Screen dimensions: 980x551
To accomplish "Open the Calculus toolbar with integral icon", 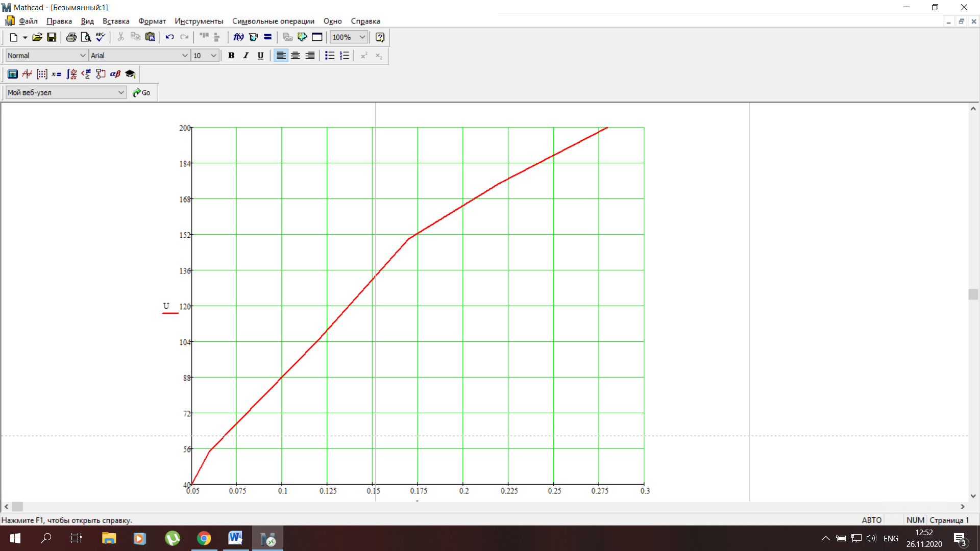I will click(71, 74).
